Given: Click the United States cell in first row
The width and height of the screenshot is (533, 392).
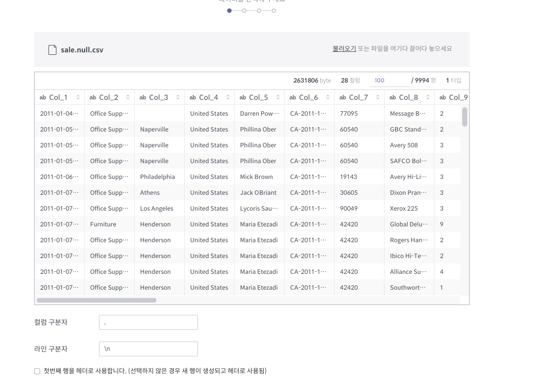Looking at the screenshot, I should pos(209,113).
